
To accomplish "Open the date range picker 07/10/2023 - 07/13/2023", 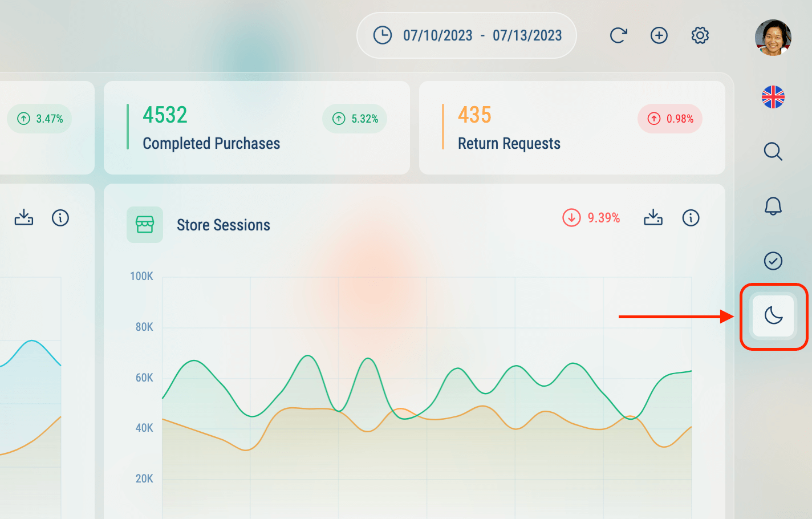I will click(x=466, y=35).
